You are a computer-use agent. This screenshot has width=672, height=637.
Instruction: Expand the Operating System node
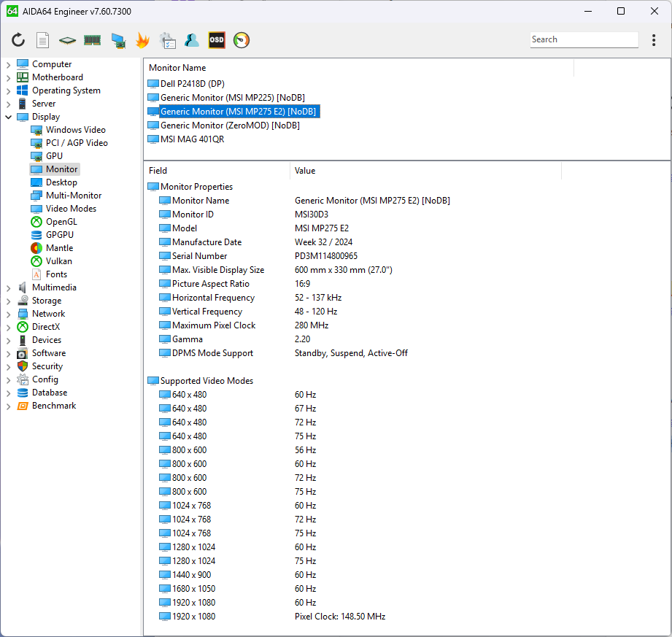(x=8, y=91)
